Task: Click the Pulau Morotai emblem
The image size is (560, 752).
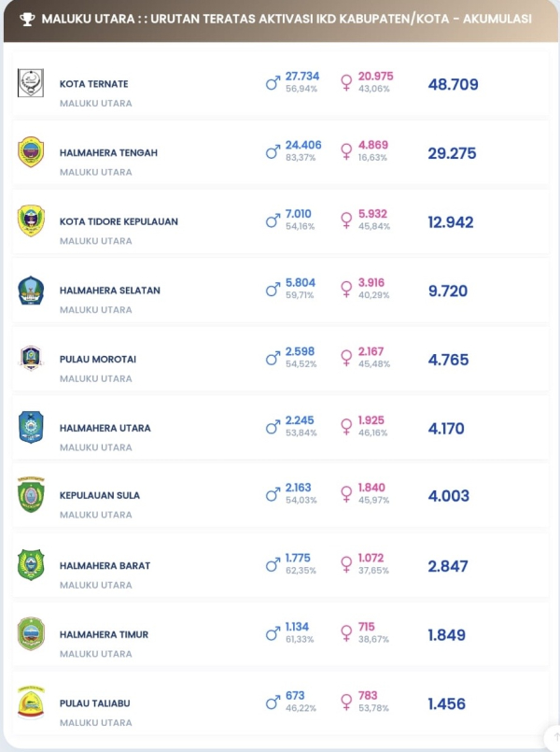Action: [31, 359]
